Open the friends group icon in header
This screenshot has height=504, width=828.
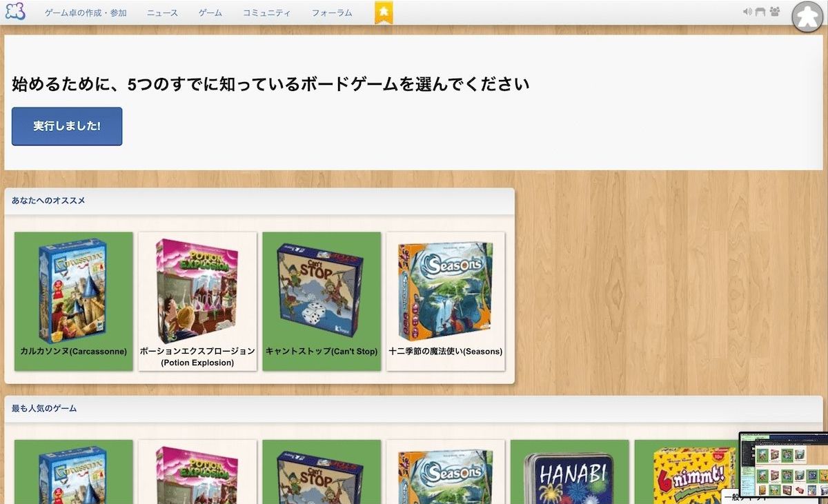(775, 12)
